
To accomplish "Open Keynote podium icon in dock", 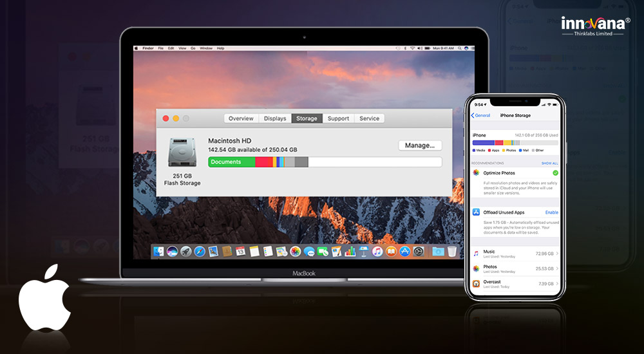I will (363, 251).
